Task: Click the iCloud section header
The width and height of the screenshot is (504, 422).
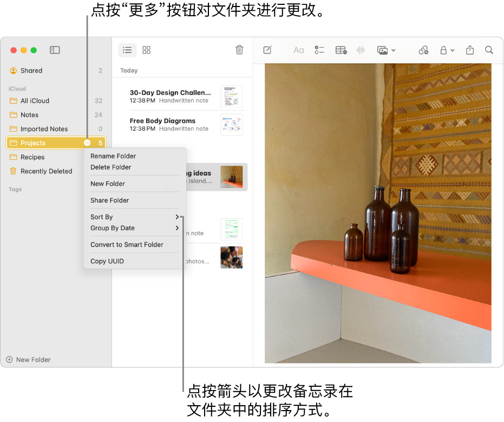Action: click(x=17, y=89)
